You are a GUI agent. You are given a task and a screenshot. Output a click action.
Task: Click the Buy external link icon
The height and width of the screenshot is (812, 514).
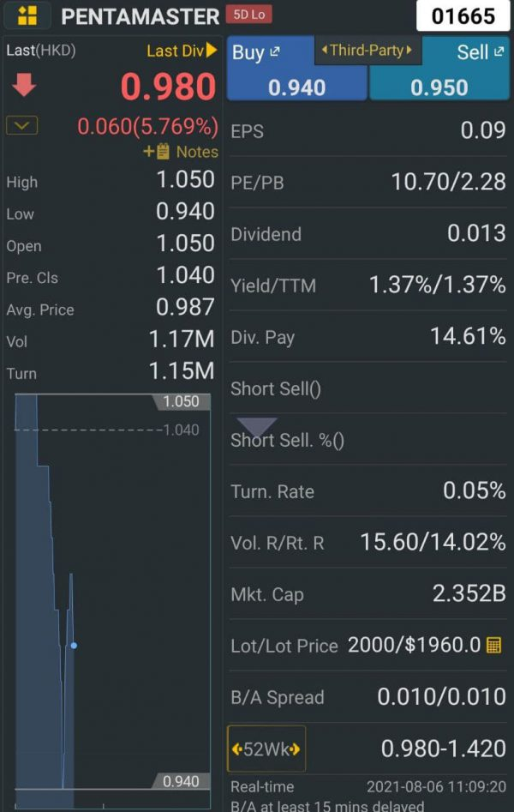tap(275, 51)
